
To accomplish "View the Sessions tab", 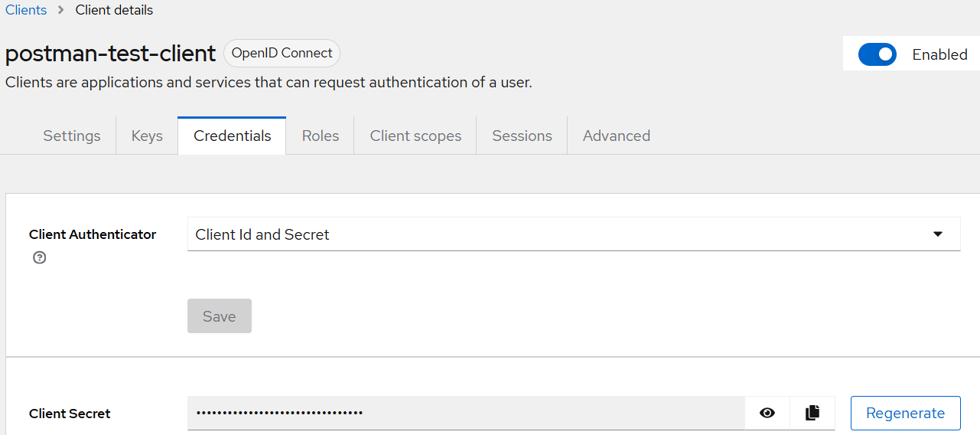I will pyautogui.click(x=522, y=136).
